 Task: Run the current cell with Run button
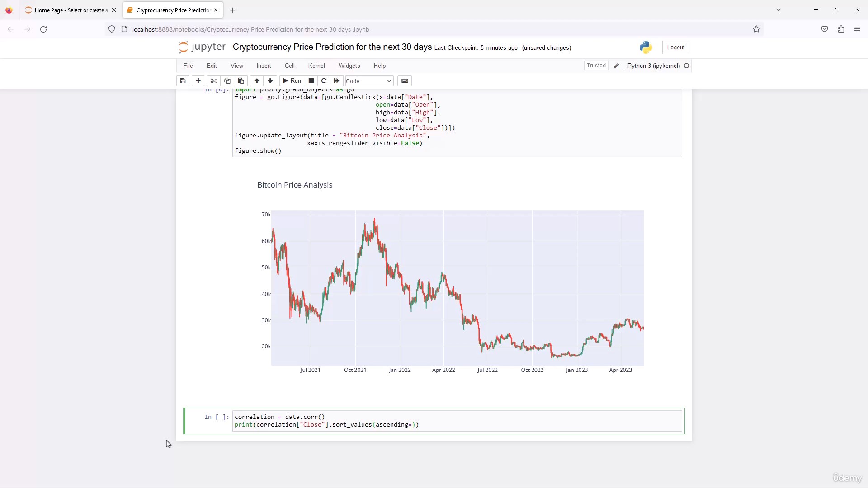pos(292,81)
